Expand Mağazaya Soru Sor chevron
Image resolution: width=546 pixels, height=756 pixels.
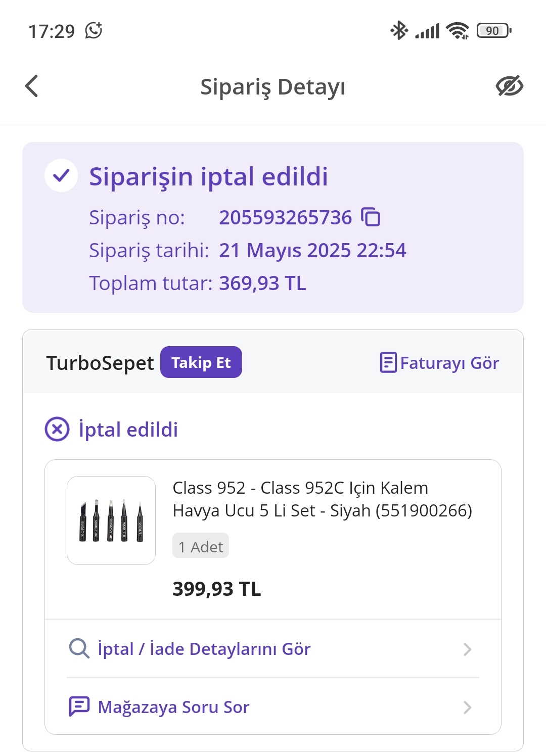coord(467,707)
